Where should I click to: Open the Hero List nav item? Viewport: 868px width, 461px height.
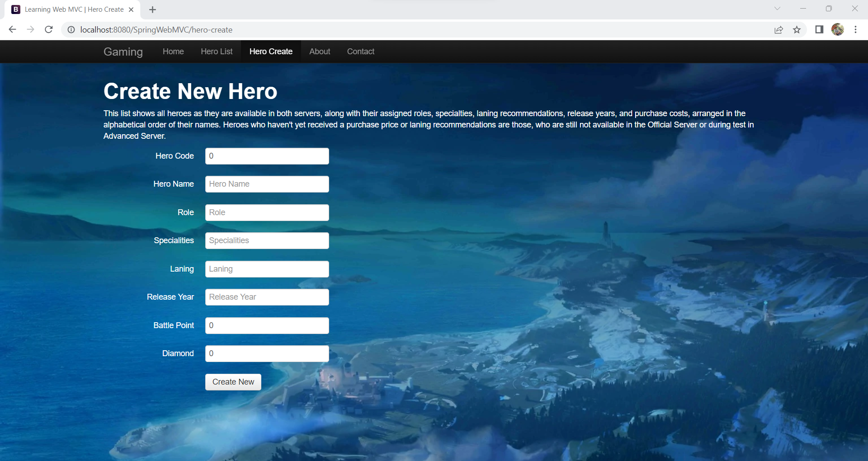217,52
